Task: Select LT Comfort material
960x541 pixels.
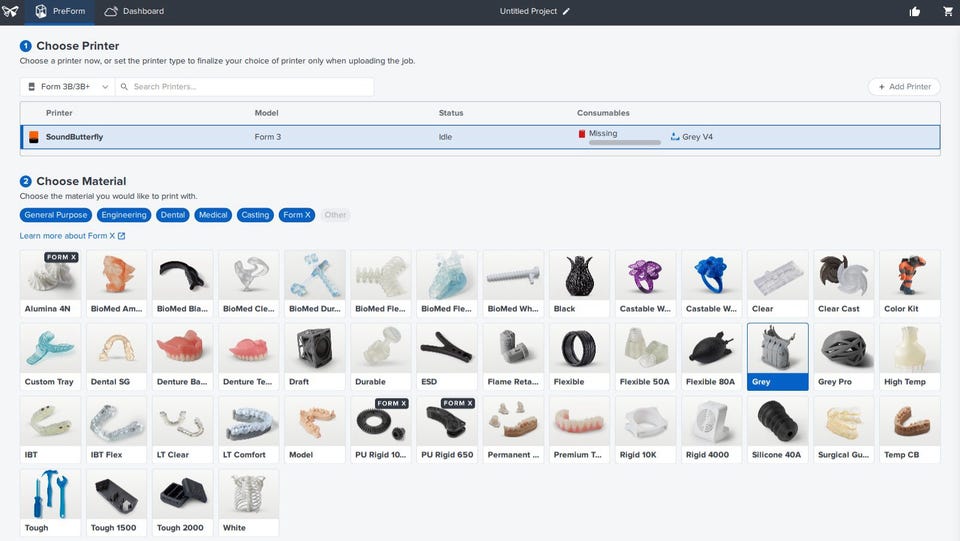Action: [x=249, y=430]
